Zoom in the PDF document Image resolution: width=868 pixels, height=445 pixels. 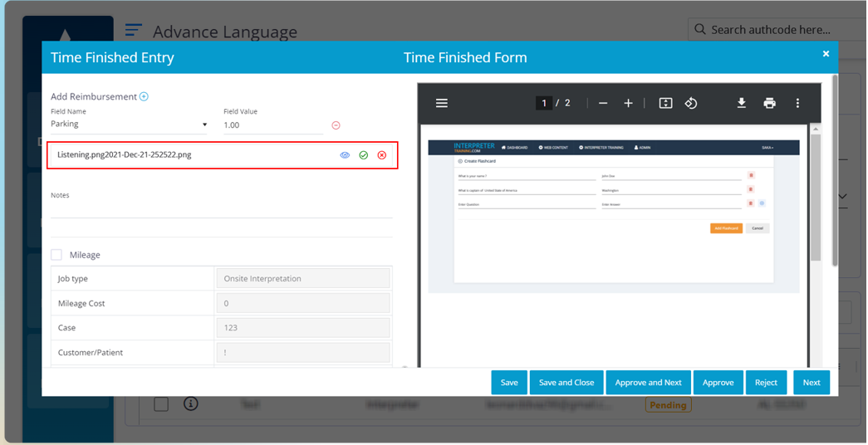(629, 103)
